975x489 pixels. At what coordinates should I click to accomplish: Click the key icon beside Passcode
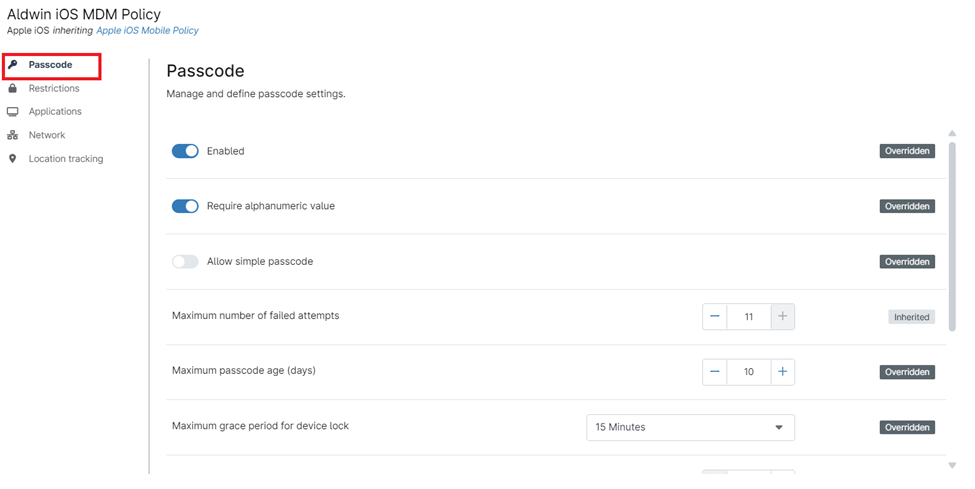point(13,65)
